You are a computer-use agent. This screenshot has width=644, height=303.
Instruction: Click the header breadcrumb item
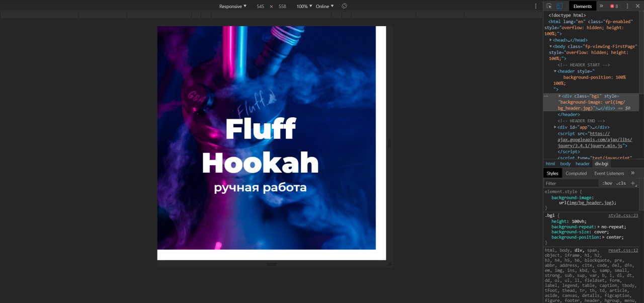(x=583, y=164)
